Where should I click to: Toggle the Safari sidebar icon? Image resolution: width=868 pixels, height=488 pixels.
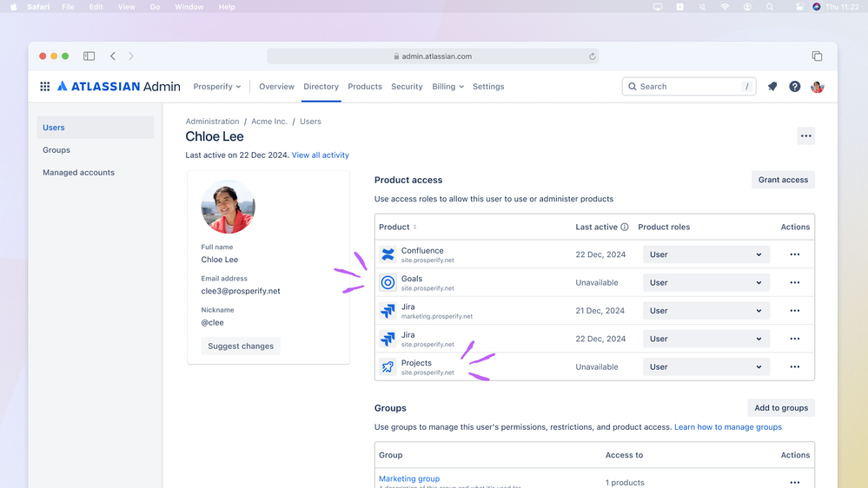pos(89,56)
